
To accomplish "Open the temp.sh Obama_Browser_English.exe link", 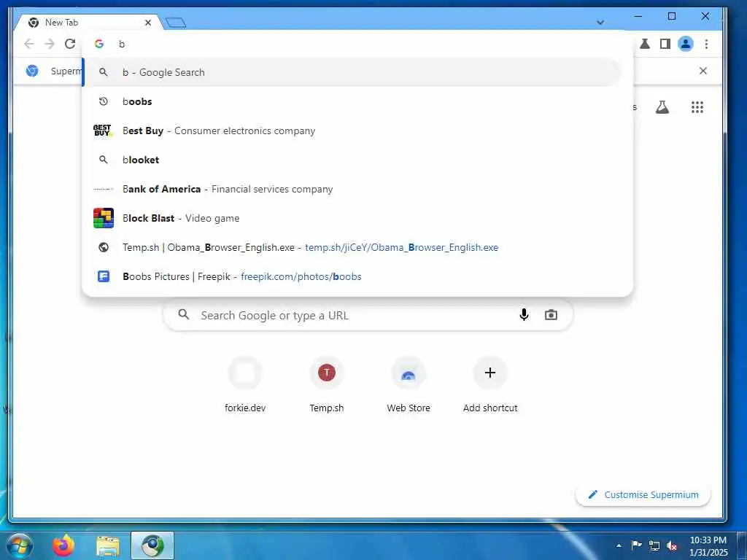I will tap(357, 248).
